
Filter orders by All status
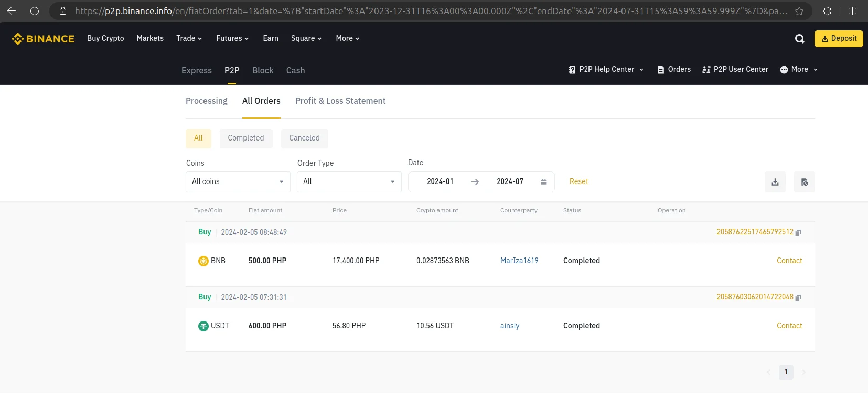[x=198, y=138]
